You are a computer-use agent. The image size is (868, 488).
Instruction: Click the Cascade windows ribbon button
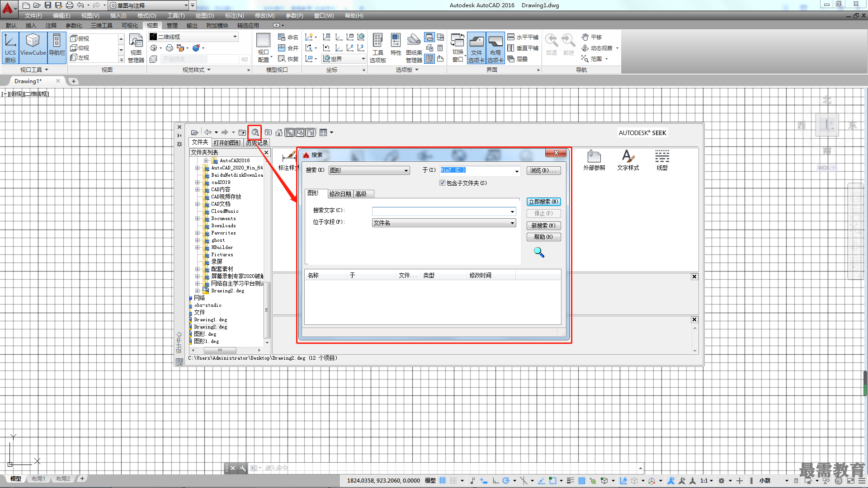(518, 59)
